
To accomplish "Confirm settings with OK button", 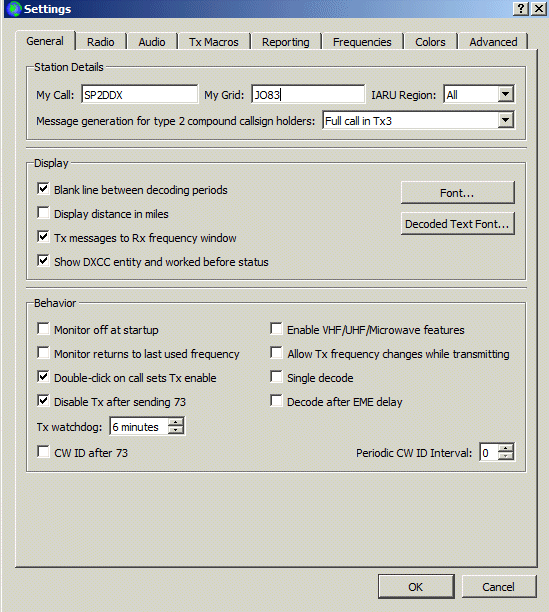I will coord(416,587).
